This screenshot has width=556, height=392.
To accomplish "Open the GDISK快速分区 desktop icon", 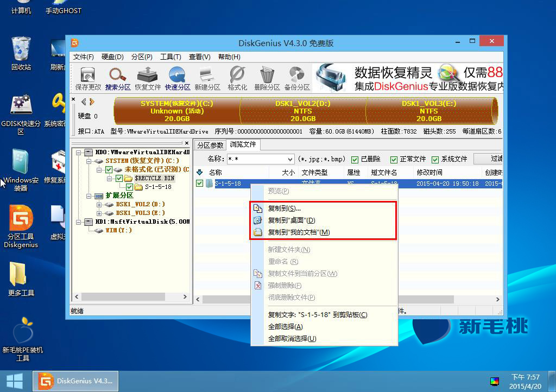I will [x=21, y=115].
